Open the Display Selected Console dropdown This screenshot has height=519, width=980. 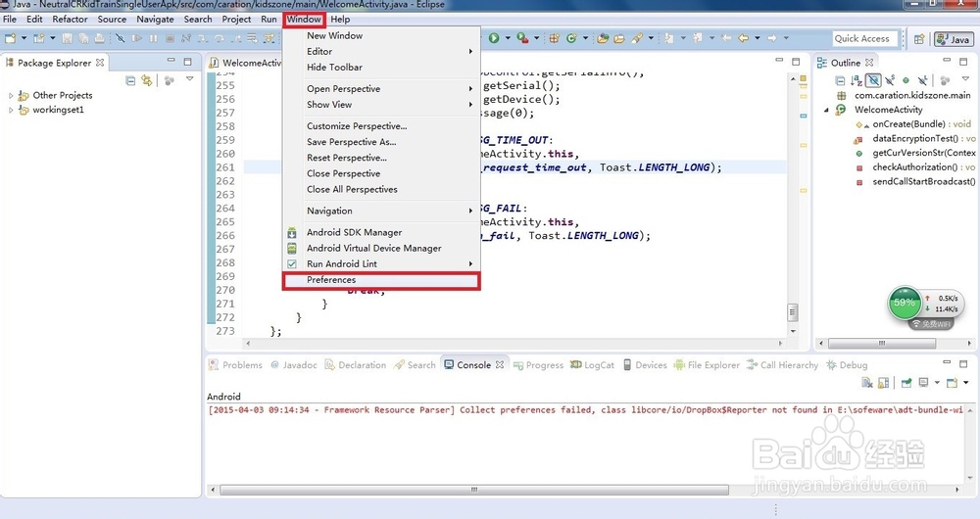click(x=937, y=383)
